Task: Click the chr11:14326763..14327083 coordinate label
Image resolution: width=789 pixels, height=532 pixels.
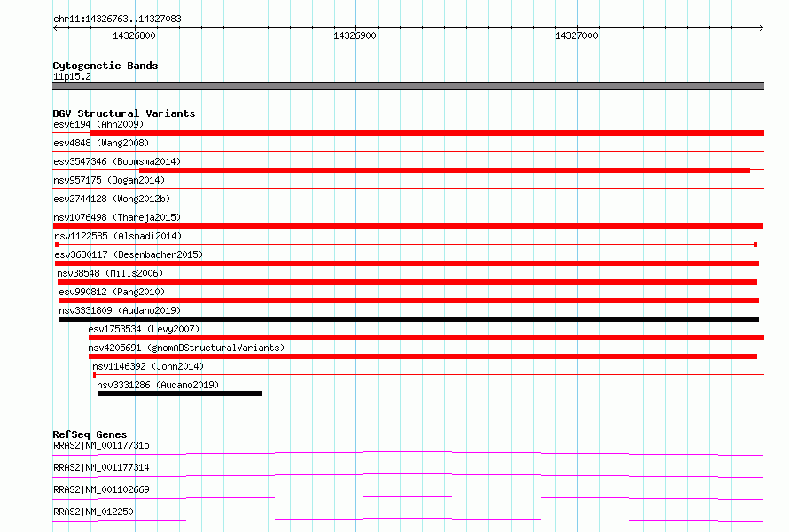Action: [117, 19]
